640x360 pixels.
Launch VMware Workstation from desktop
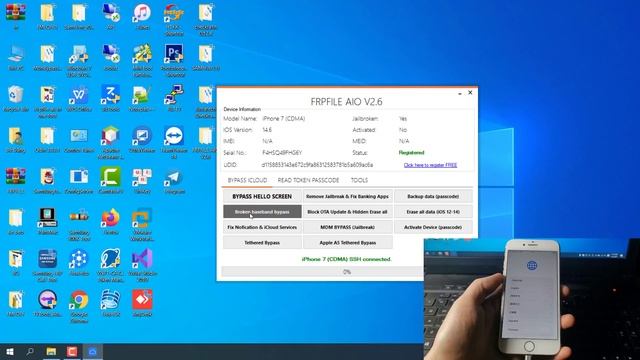142,224
